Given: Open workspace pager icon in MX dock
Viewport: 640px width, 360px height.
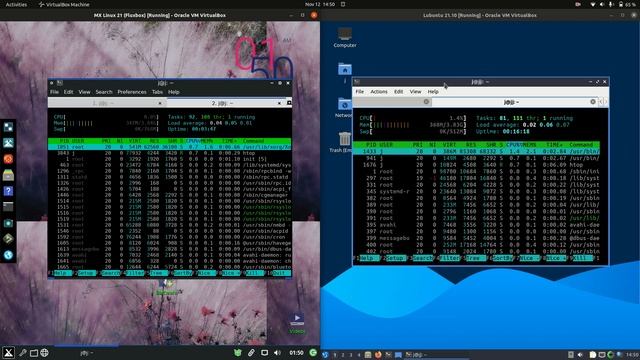Looking at the screenshot, I should (x=8, y=127).
